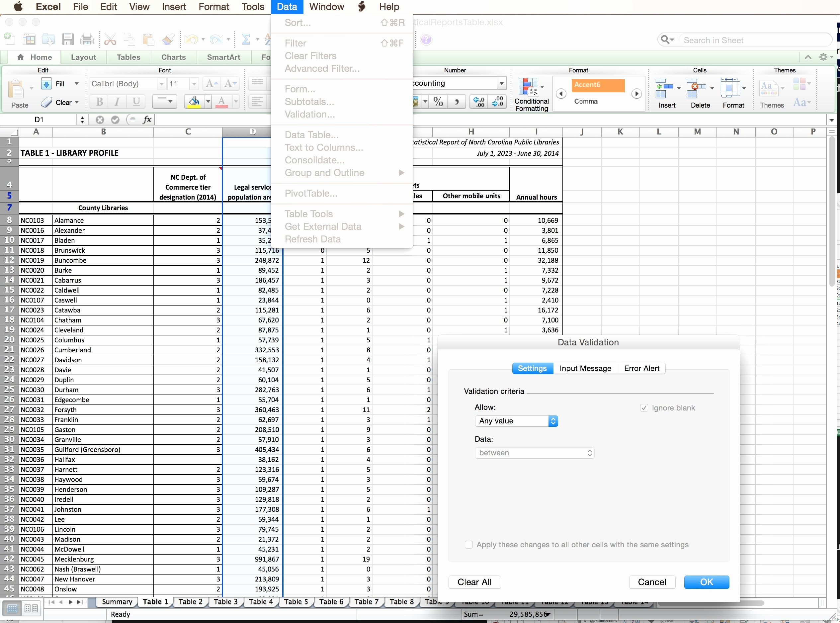This screenshot has width=840, height=623.
Task: Select Validation from the Data menu
Action: click(x=309, y=114)
